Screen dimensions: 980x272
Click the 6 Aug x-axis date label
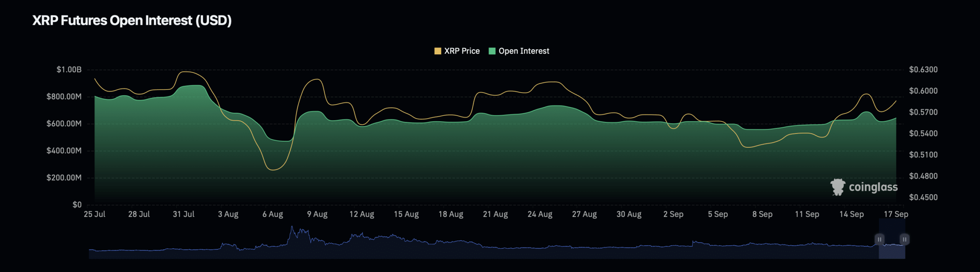[273, 214]
